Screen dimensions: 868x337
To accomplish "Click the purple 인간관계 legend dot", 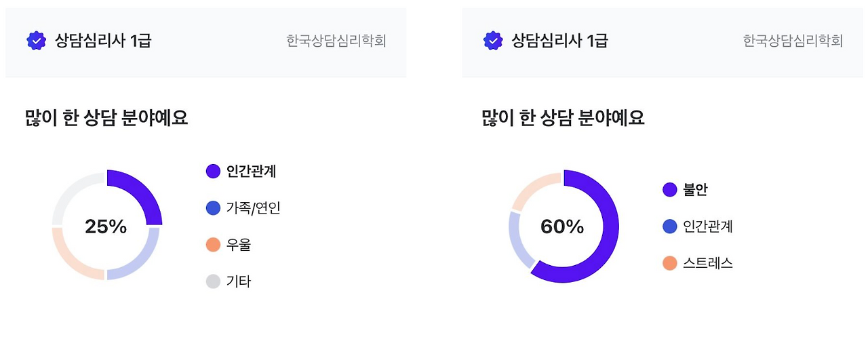I will tap(213, 172).
